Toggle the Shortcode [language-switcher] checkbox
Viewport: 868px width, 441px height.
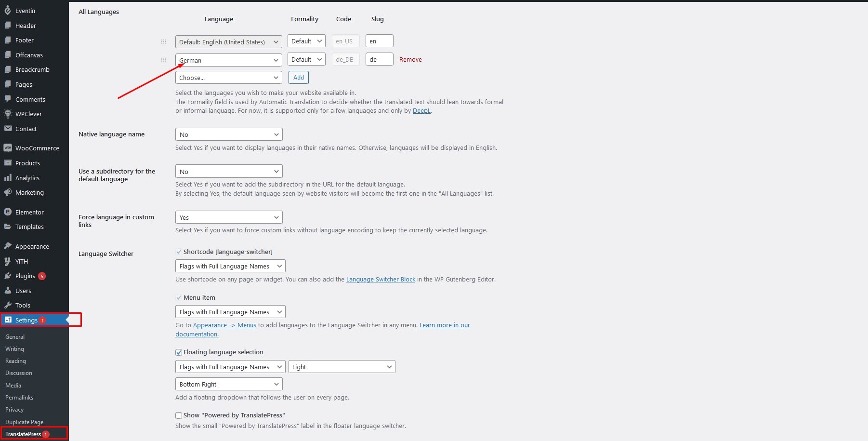[x=179, y=252]
